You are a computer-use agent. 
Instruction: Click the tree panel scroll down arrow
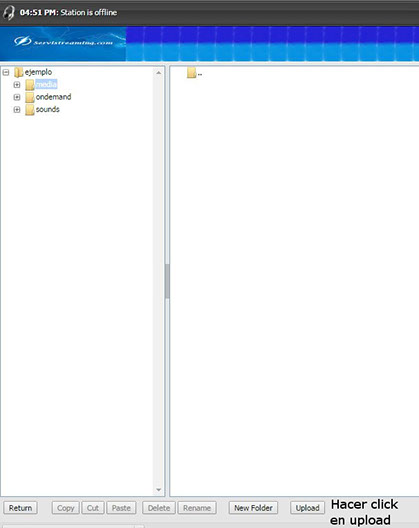[x=159, y=490]
